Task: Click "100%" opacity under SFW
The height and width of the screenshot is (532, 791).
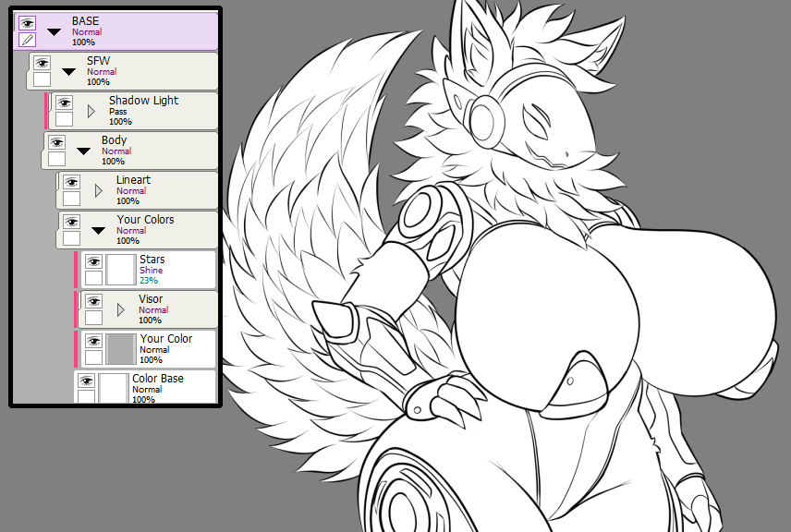Action: 98,81
